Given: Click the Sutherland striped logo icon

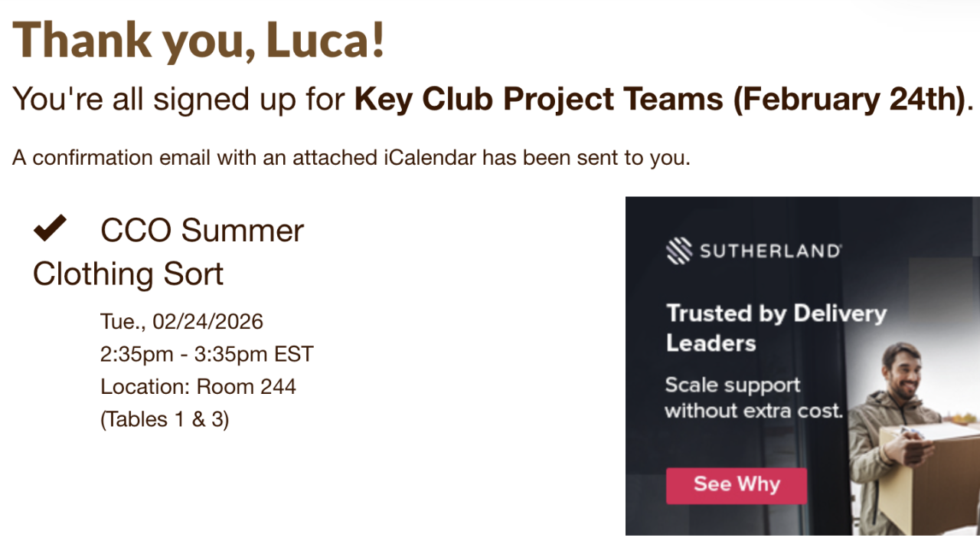Looking at the screenshot, I should pos(678,251).
